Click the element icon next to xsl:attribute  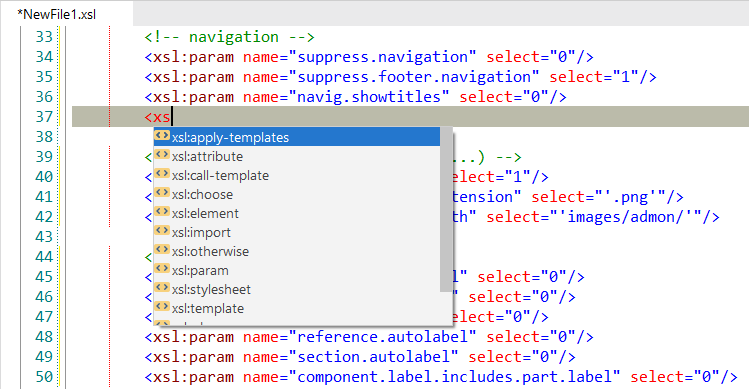(x=162, y=155)
